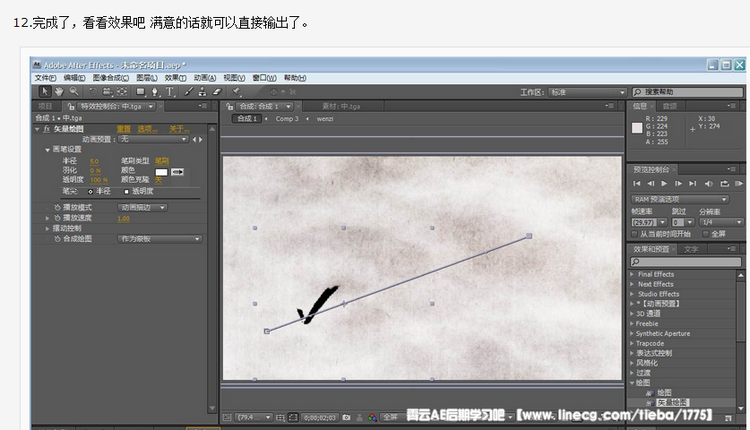750x430 pixels.
Task: Click the wenzi breadcrumb
Action: point(325,119)
